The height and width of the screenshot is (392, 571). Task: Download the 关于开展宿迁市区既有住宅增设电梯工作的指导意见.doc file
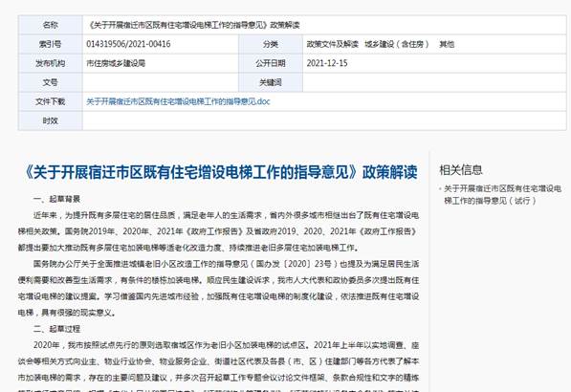178,101
